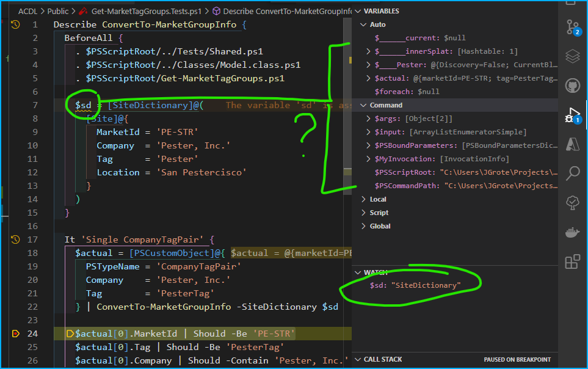The width and height of the screenshot is (588, 369).
Task: Expand the $PSBoundParameters variable
Action: coord(368,145)
